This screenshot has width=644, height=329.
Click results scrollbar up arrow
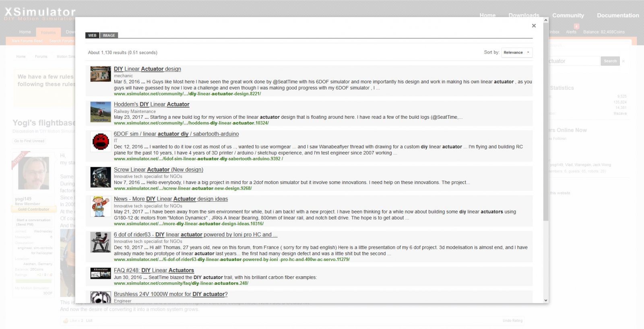(546, 20)
